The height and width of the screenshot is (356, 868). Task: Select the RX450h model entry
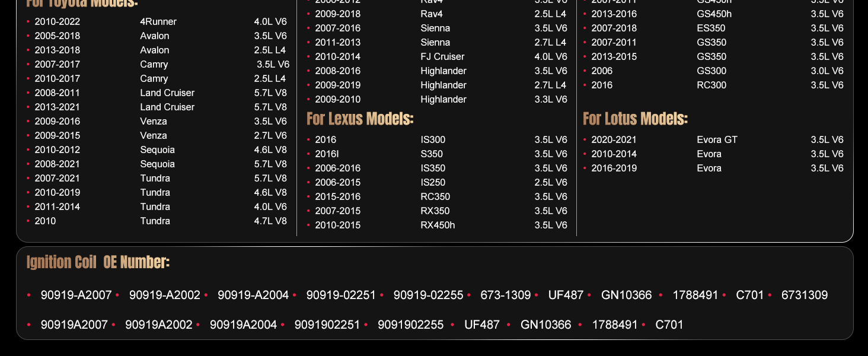438,225
